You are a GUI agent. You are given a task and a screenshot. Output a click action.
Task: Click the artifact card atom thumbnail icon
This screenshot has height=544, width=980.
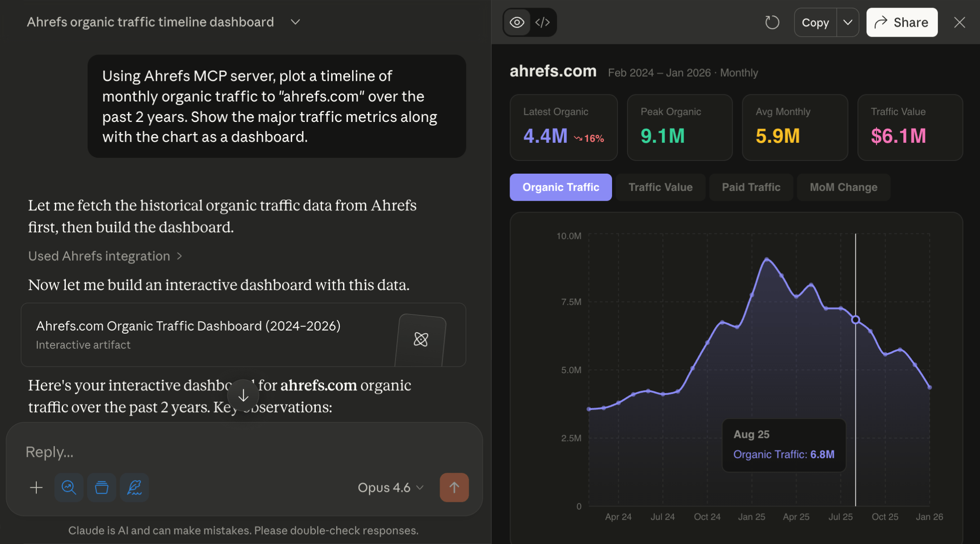pos(421,339)
